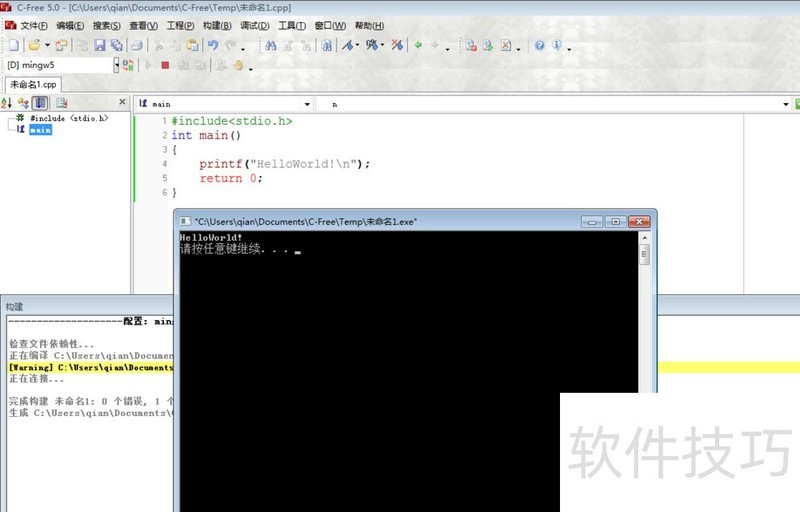Click the DR build configuration switch icon
The height and width of the screenshot is (512, 800).
pyautogui.click(x=128, y=65)
